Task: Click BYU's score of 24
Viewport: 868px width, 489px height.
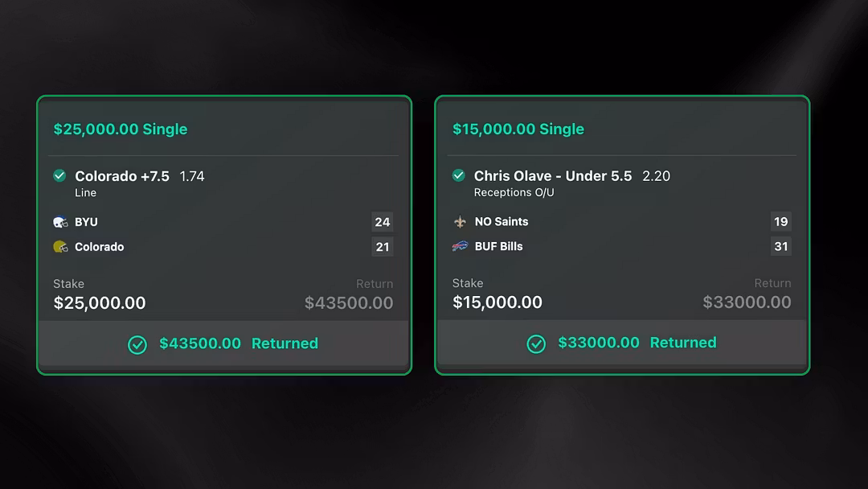Action: [x=383, y=222]
